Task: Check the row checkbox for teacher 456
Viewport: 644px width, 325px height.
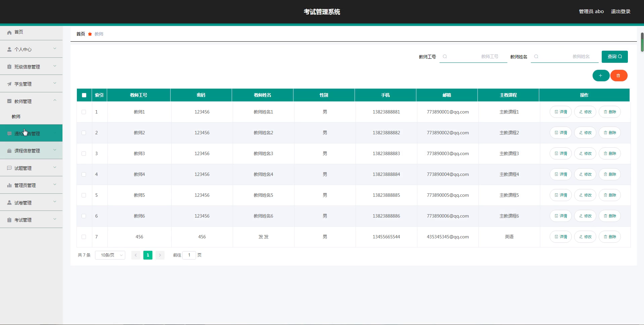Action: pyautogui.click(x=84, y=237)
